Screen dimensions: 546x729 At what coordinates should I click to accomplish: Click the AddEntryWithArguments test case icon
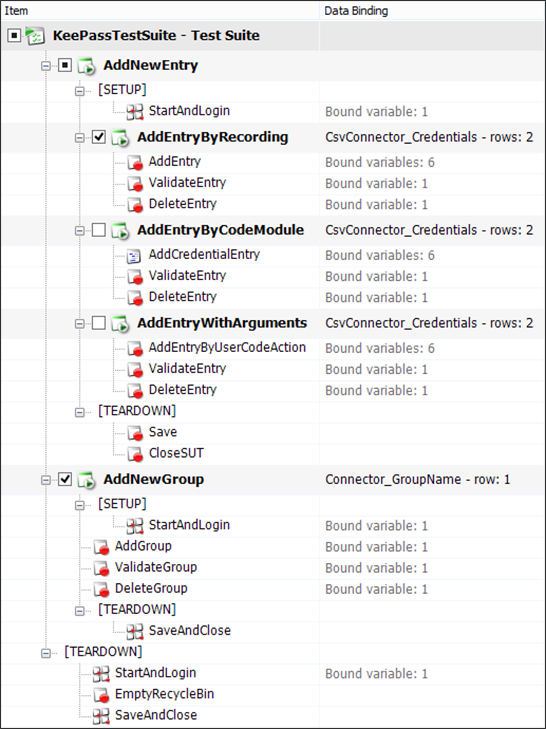coord(120,324)
